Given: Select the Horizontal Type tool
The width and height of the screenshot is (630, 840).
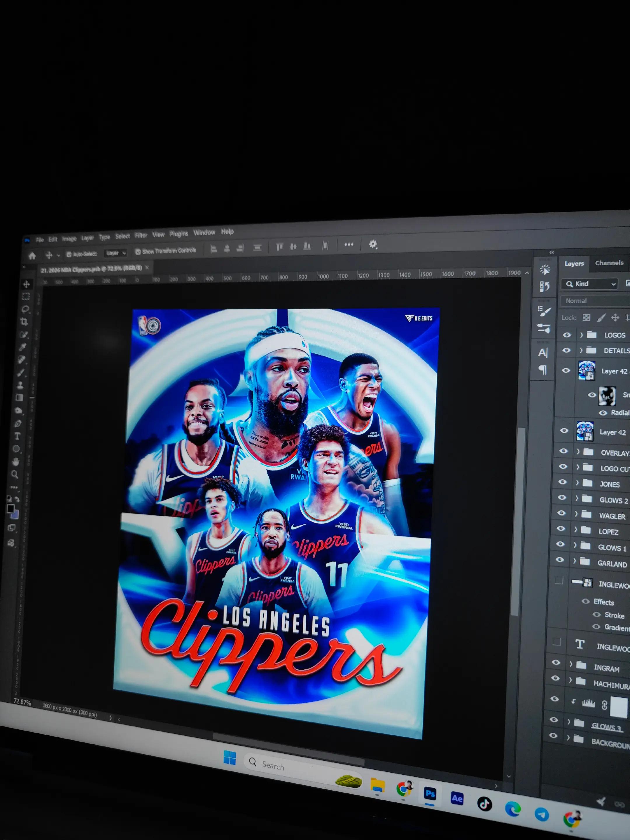Looking at the screenshot, I should point(17,436).
